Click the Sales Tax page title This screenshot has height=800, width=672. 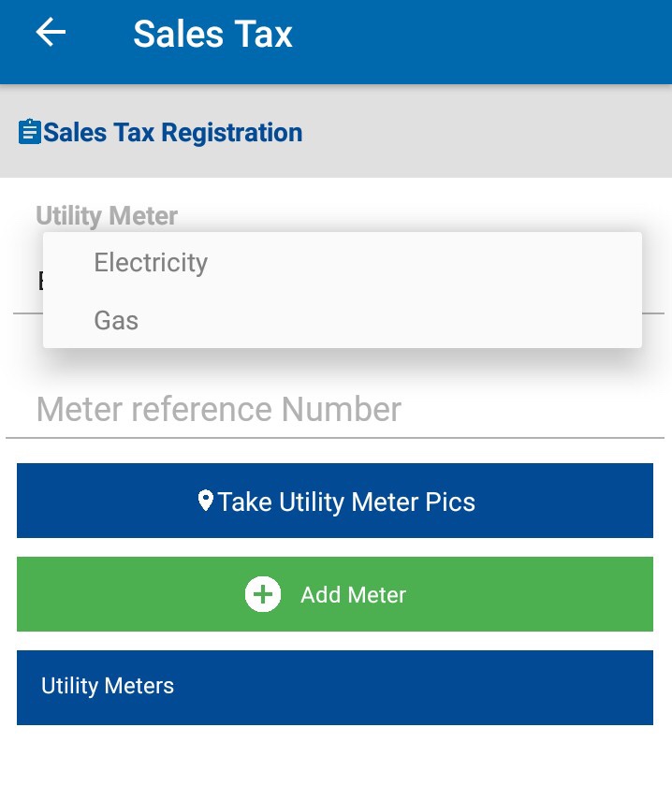point(212,35)
